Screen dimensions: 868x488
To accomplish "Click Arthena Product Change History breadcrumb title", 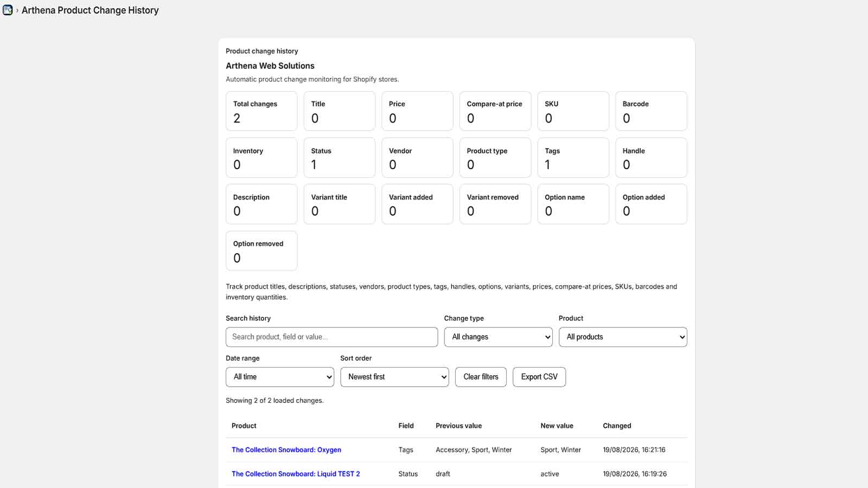I will coord(90,10).
